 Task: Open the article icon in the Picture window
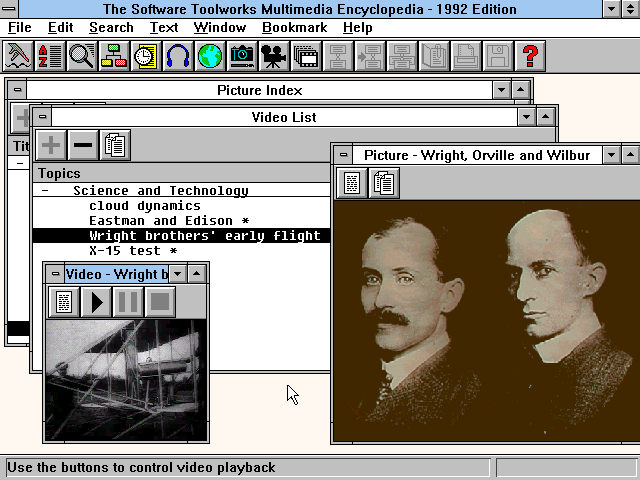pos(351,183)
